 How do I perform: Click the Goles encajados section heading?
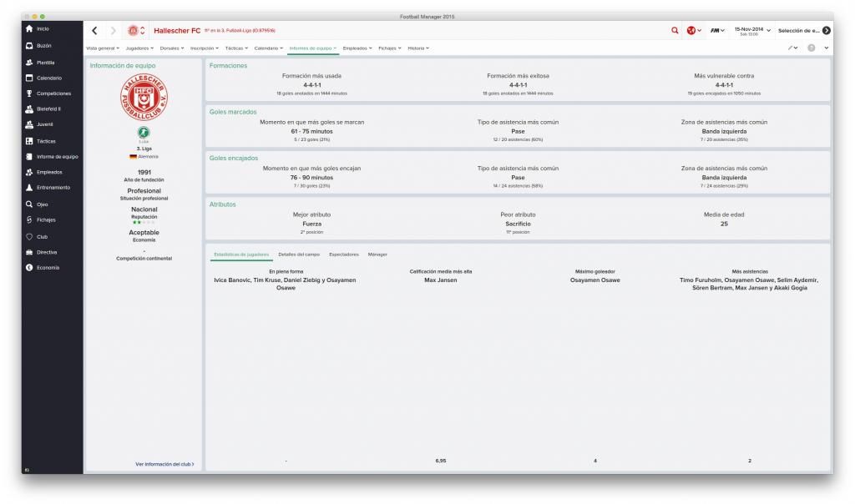(x=234, y=158)
